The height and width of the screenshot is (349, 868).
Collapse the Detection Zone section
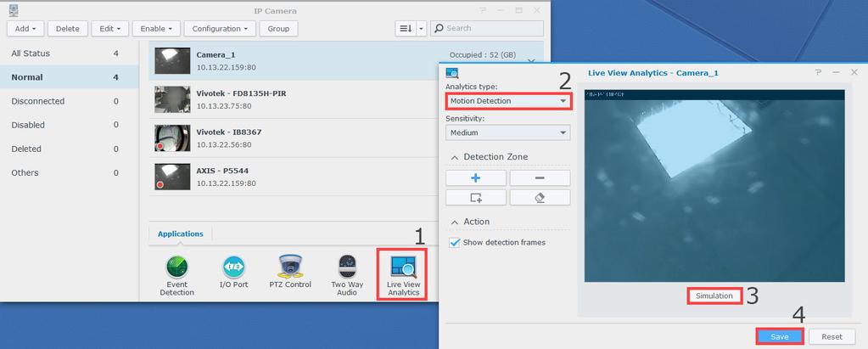click(455, 157)
